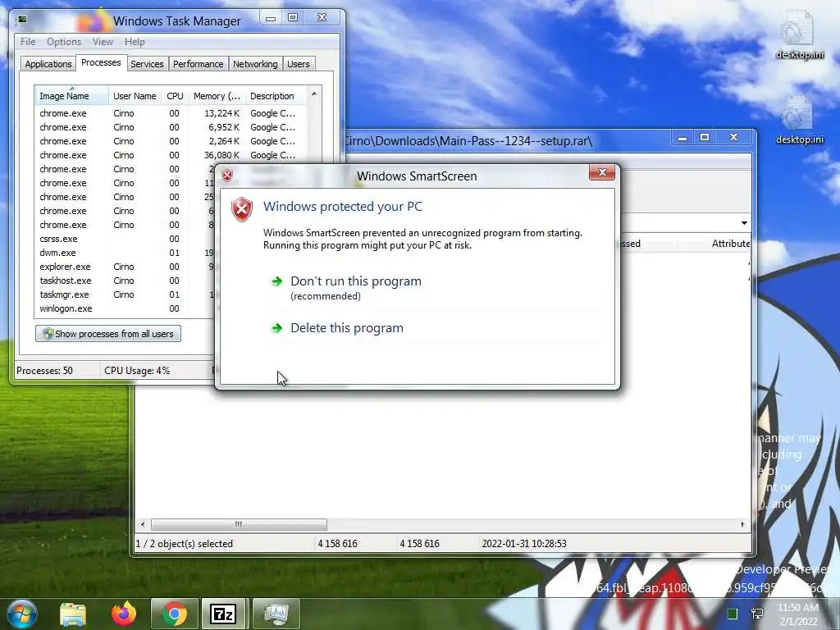
Task: Click 7-Zip scrollbar left arrow
Action: tap(143, 524)
